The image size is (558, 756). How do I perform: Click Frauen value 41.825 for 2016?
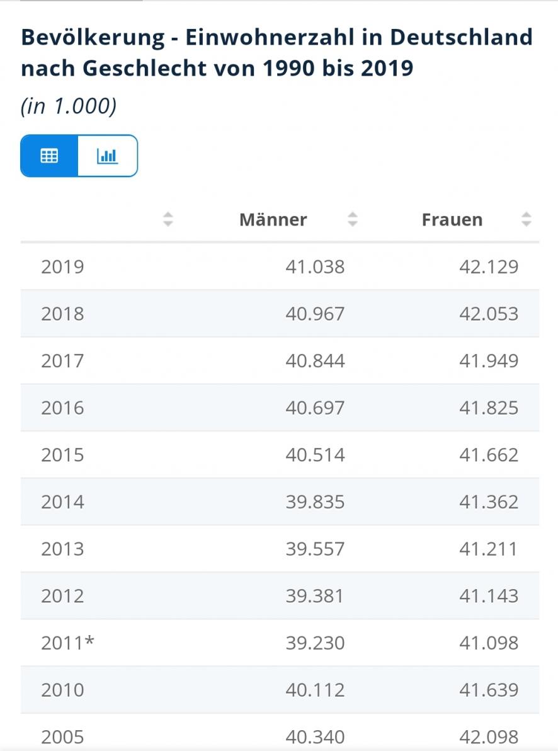click(489, 408)
